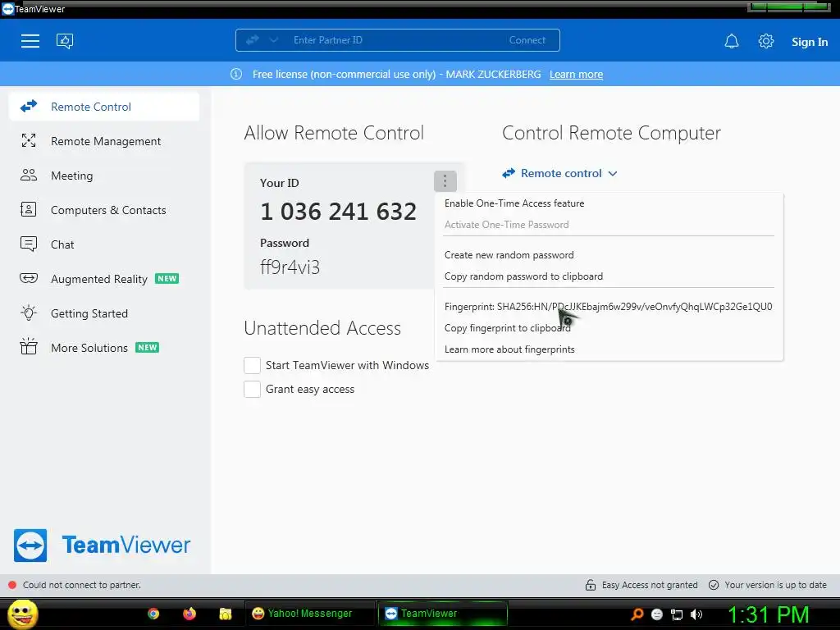Viewport: 840px width, 630px height.
Task: Click the password ff9r4vi3
Action: click(x=290, y=267)
